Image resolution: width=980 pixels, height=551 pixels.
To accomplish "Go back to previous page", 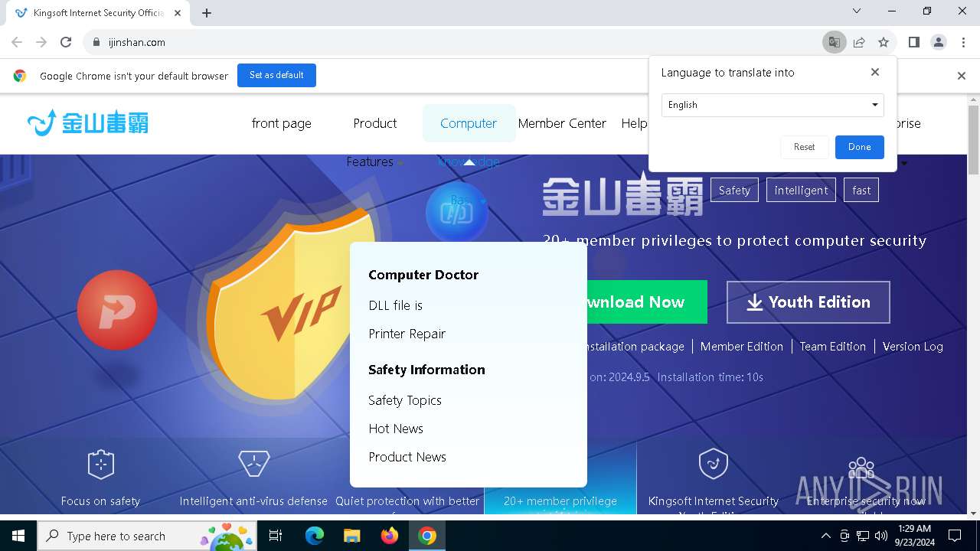I will [17, 42].
